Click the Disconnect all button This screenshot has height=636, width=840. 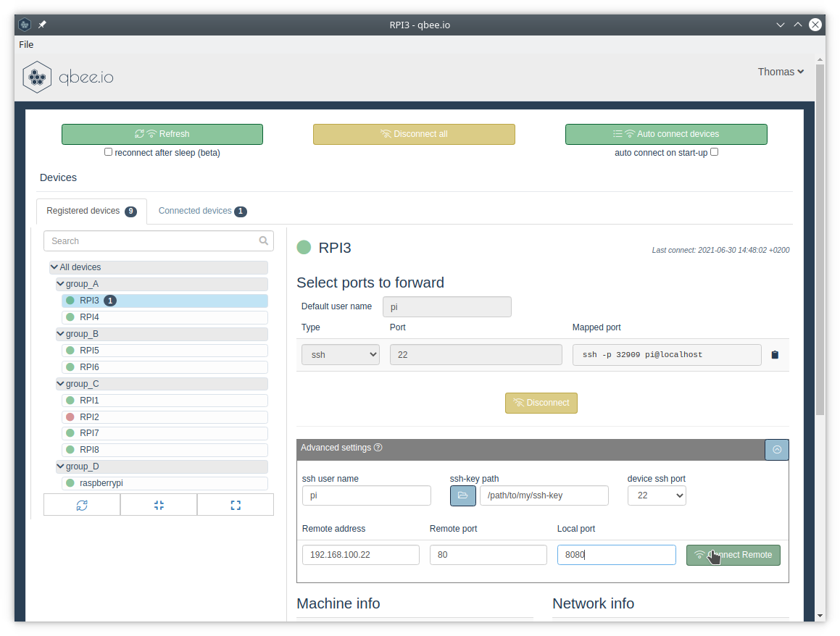click(x=414, y=134)
